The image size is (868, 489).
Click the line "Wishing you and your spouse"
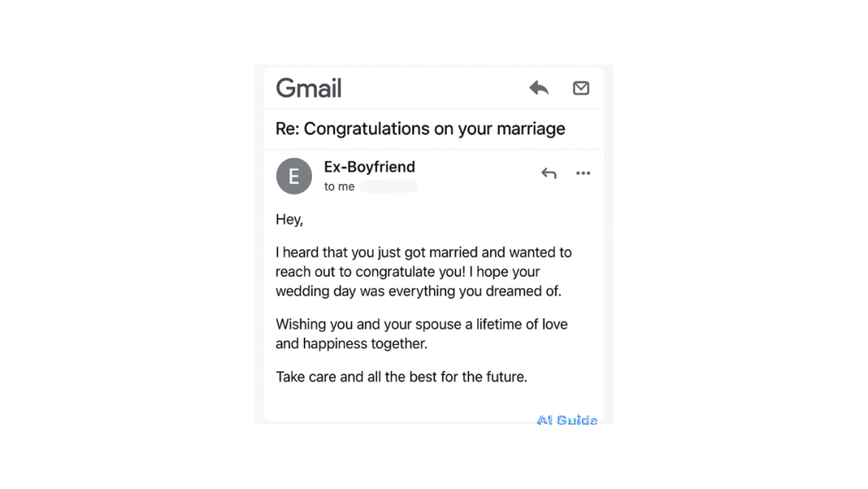click(x=422, y=324)
